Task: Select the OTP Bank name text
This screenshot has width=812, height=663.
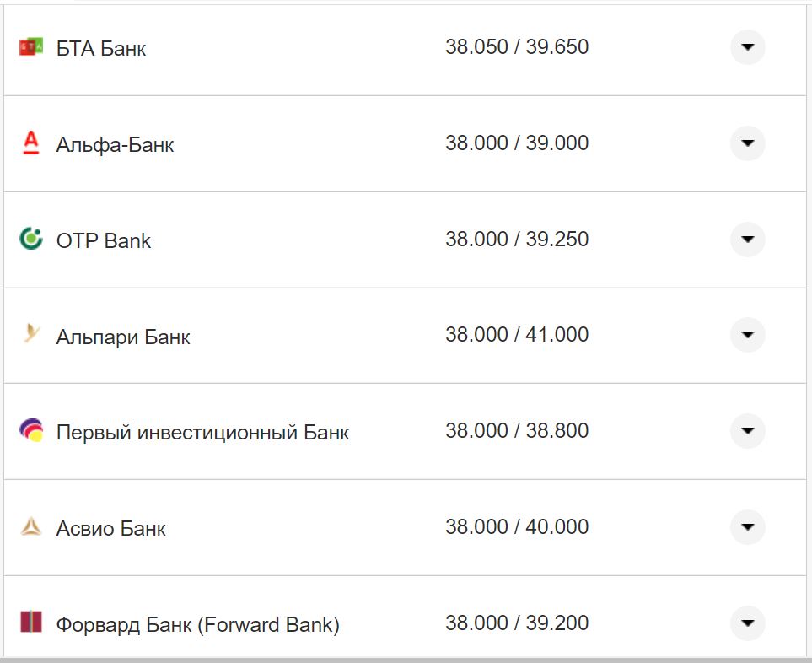Action: tap(104, 241)
